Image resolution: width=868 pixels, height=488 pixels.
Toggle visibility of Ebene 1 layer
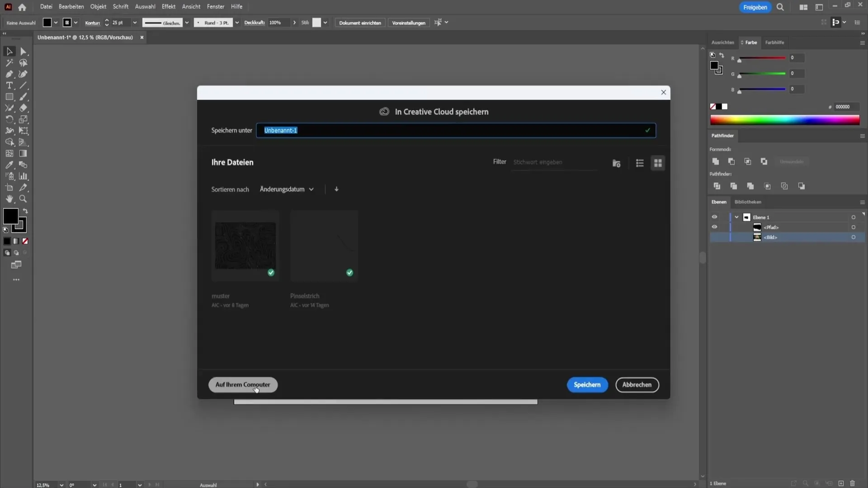click(x=714, y=217)
